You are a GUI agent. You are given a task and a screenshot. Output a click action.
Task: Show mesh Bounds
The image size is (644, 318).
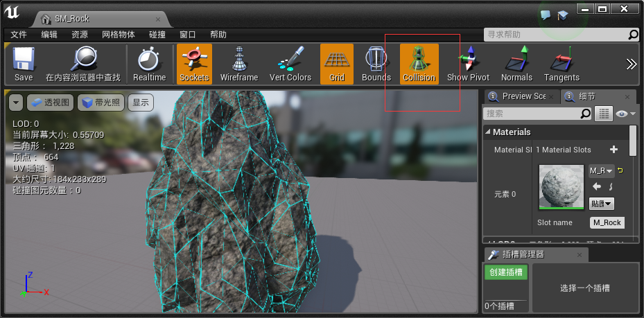(376, 64)
